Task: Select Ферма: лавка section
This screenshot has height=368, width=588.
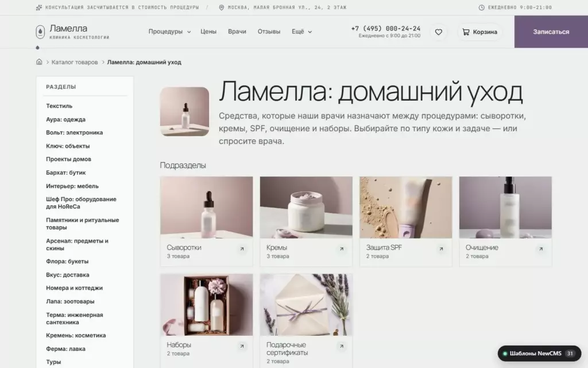Action: pos(65,349)
